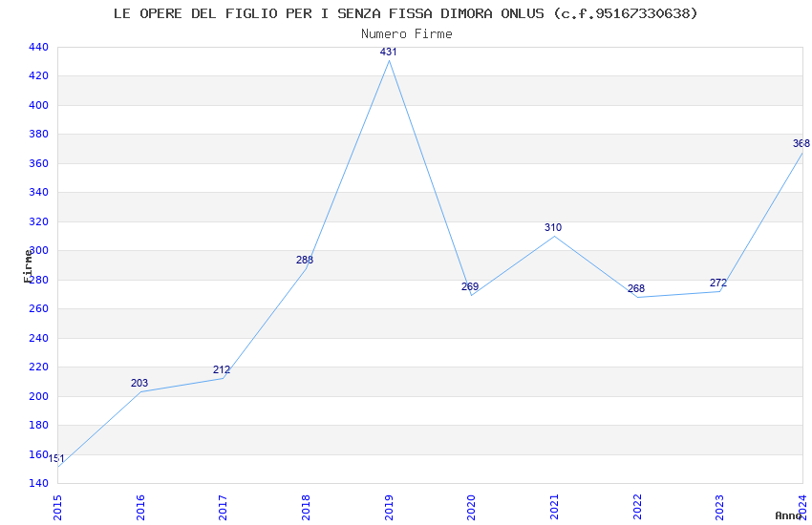Viewport: 812px width, 525px height.
Task: Select the 288 data label at 2018
Action: [x=305, y=260]
